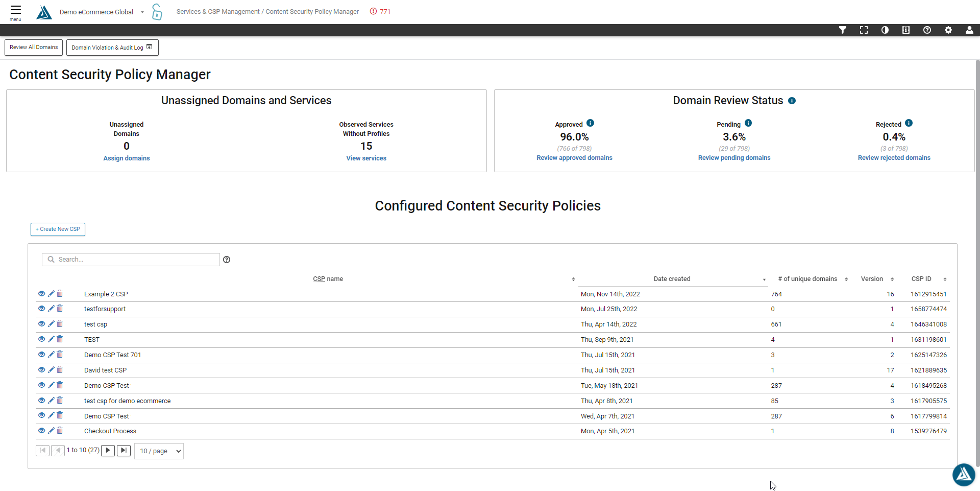
Task: Click the Checkout Process name
Action: (x=110, y=431)
